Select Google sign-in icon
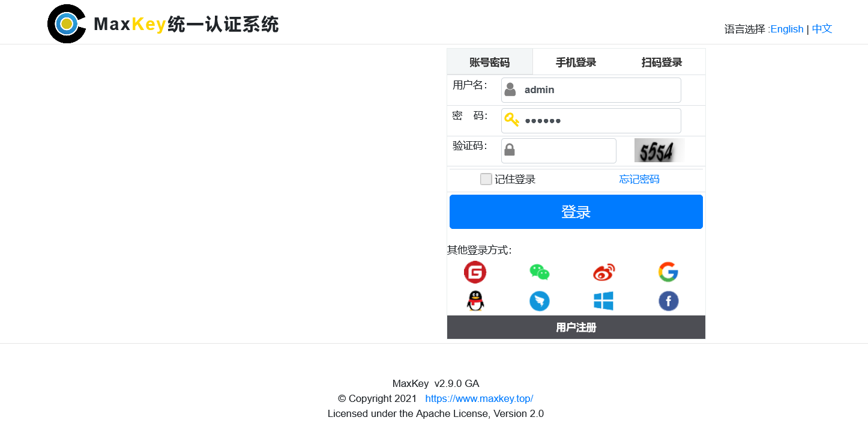The height and width of the screenshot is (435, 868). 668,273
